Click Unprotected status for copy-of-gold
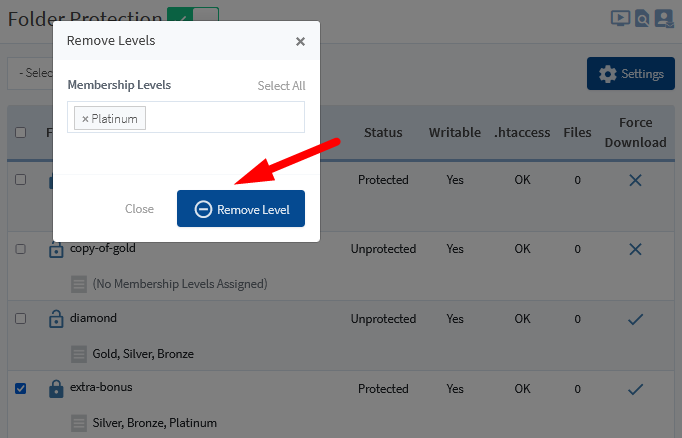 click(383, 249)
